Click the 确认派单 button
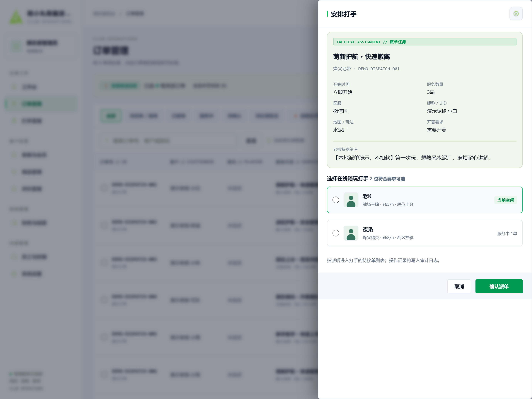Image resolution: width=532 pixels, height=399 pixels. (499, 286)
